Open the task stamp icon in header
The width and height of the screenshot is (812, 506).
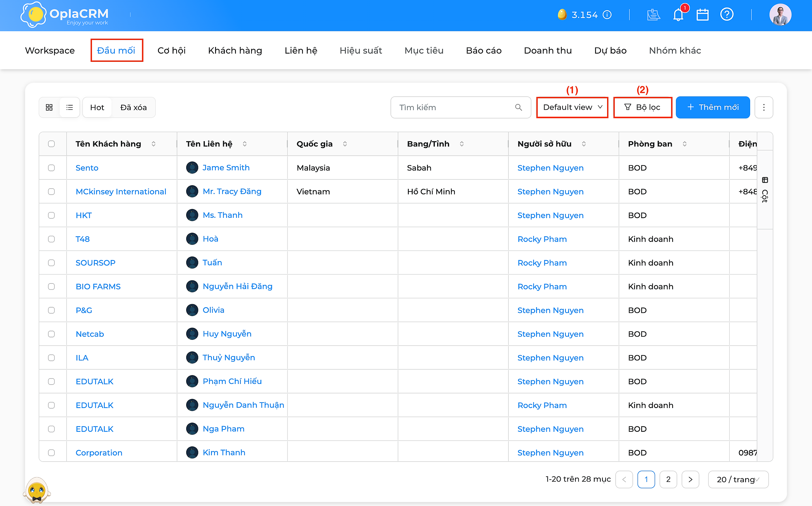pyautogui.click(x=653, y=15)
